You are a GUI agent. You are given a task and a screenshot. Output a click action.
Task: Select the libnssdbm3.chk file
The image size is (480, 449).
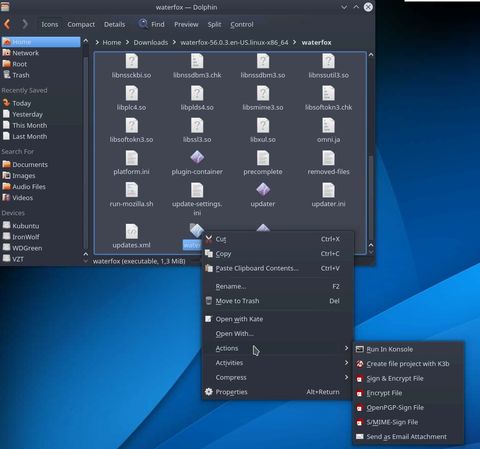[197, 66]
